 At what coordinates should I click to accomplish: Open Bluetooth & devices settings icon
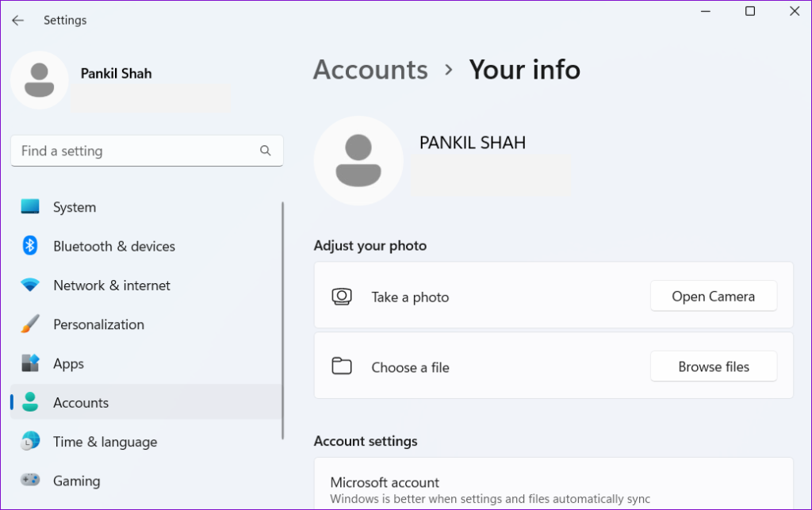(x=29, y=246)
